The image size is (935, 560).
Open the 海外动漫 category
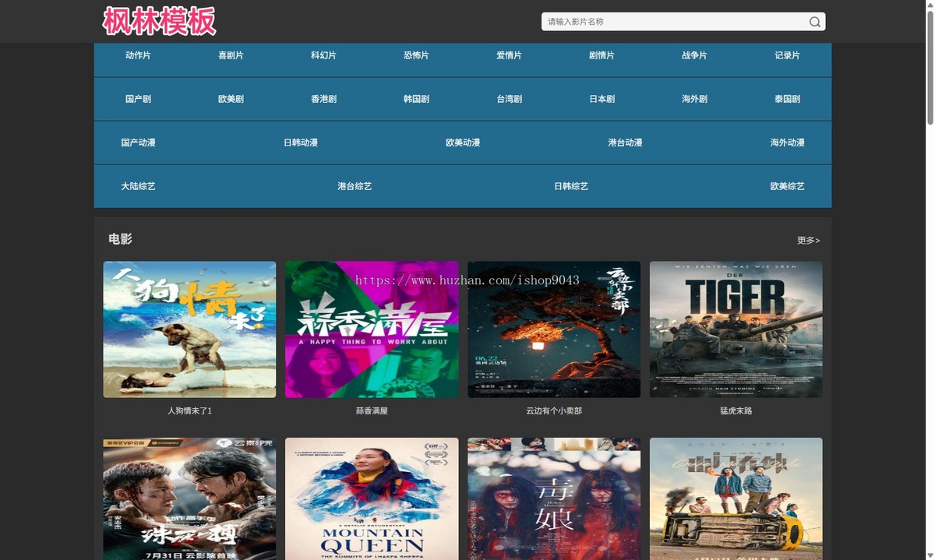point(787,143)
